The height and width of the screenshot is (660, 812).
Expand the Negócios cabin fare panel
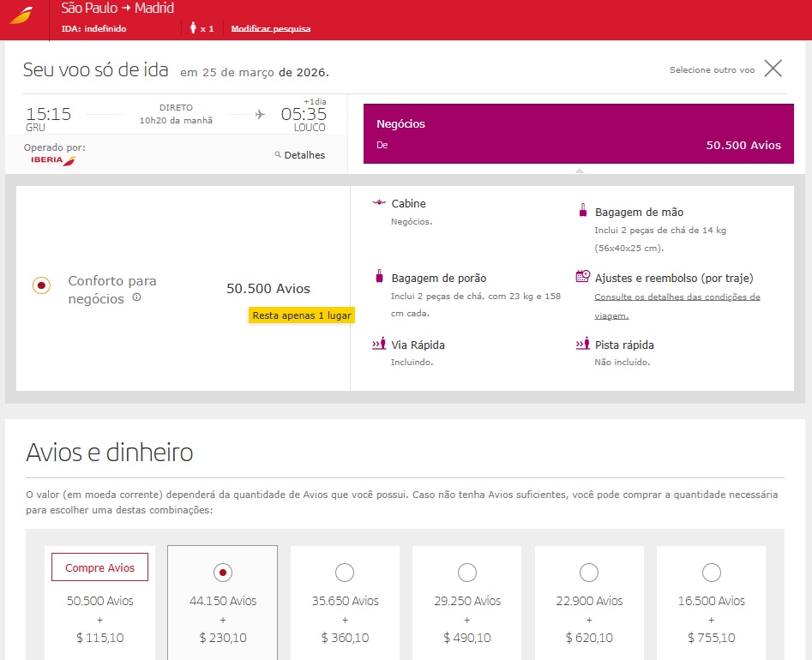(x=578, y=134)
